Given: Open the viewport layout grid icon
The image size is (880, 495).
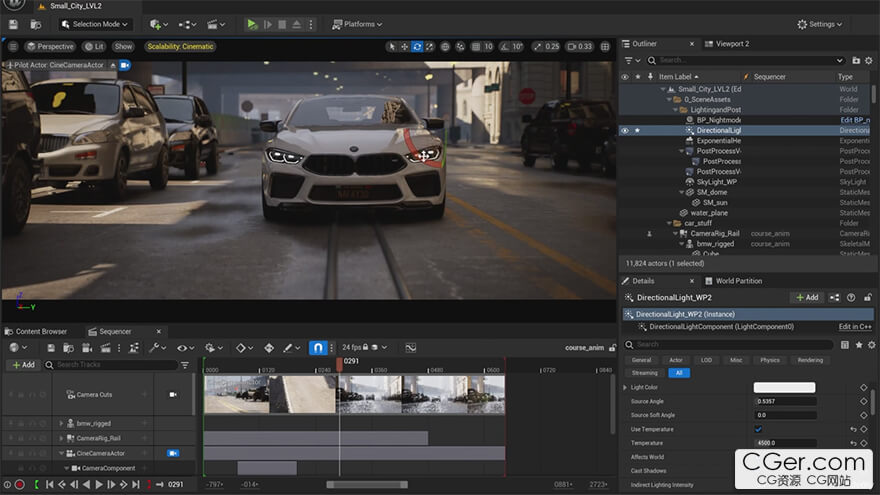Looking at the screenshot, I should click(605, 47).
